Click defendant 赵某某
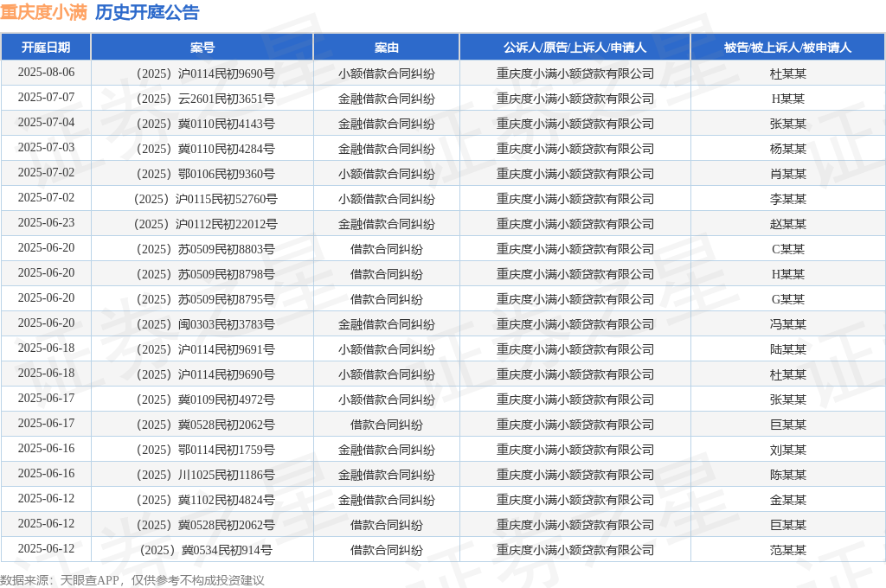 (x=787, y=224)
